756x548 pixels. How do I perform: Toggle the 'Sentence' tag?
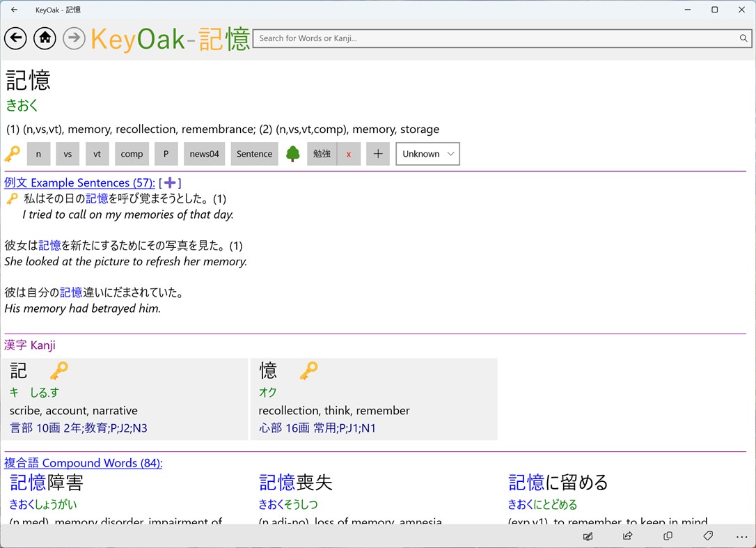point(254,153)
